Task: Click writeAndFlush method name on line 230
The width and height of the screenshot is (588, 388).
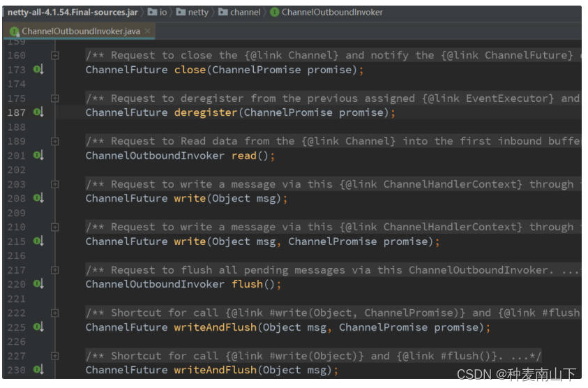Action: point(216,370)
